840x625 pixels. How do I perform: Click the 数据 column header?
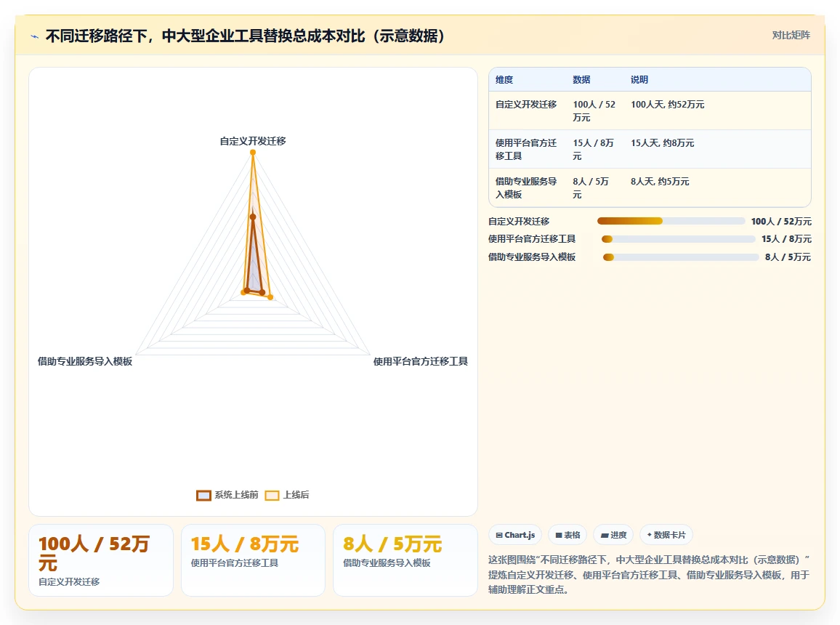coord(581,80)
